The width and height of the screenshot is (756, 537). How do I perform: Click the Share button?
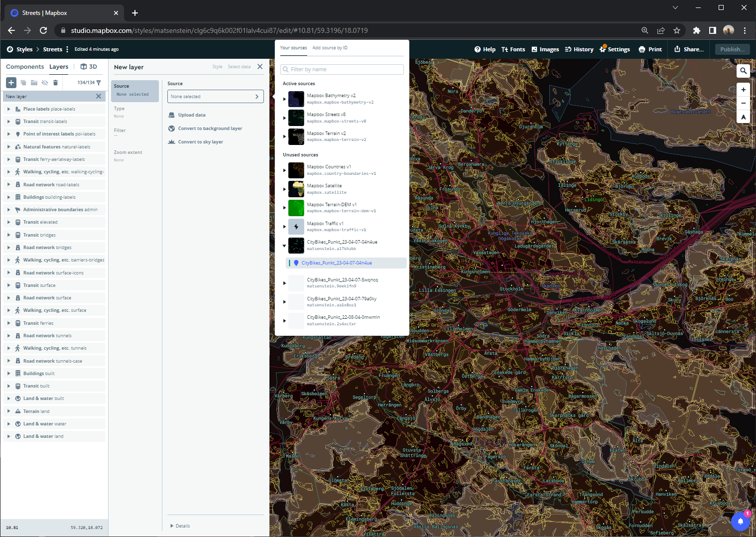pyautogui.click(x=689, y=49)
